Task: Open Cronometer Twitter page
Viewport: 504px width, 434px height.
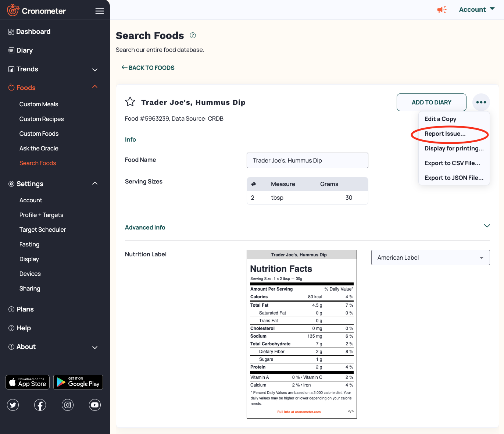Action: tap(13, 405)
